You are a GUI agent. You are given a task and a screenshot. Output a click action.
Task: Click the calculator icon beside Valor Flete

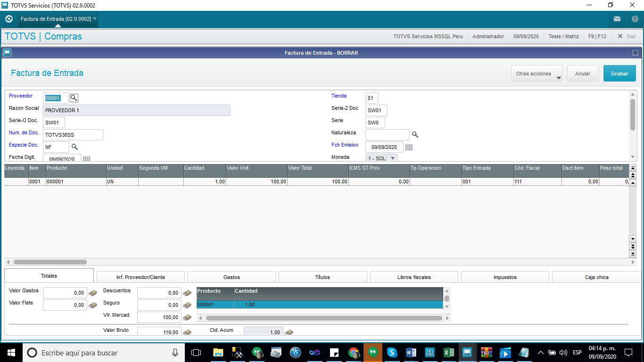coord(92,305)
